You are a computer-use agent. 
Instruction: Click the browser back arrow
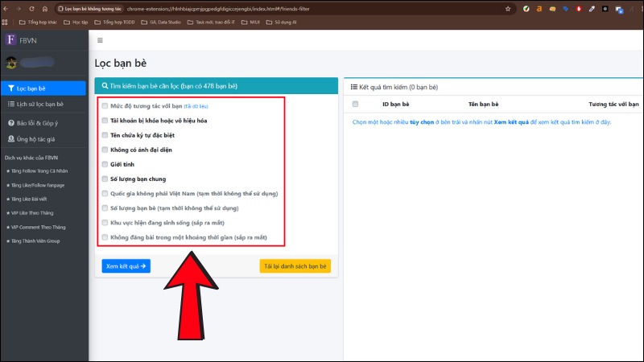tap(7, 8)
